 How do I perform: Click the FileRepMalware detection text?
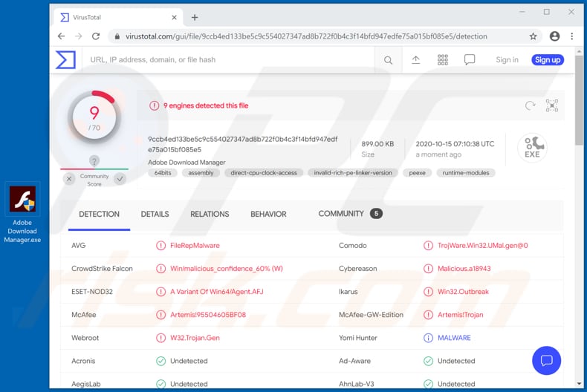tap(195, 246)
